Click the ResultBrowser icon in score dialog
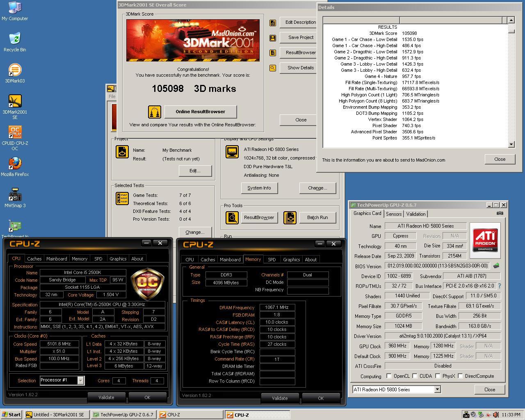Screen dimensions: 525x420 [273, 53]
